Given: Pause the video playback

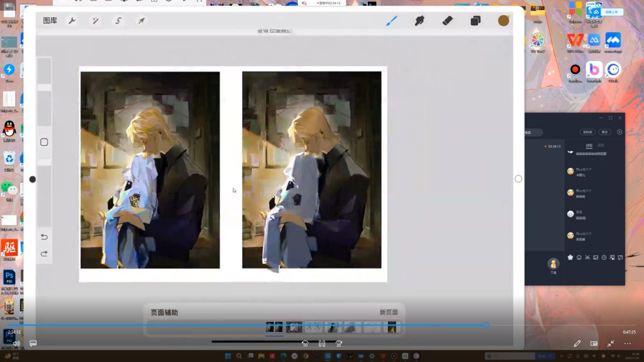Looking at the screenshot, I should coord(322,344).
